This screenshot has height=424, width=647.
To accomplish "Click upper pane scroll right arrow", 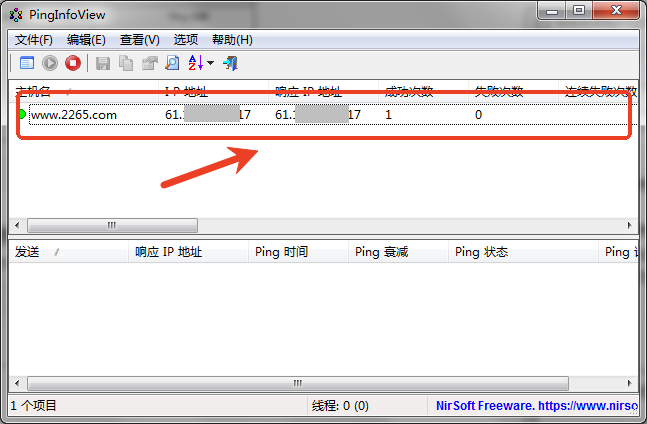I will 629,225.
